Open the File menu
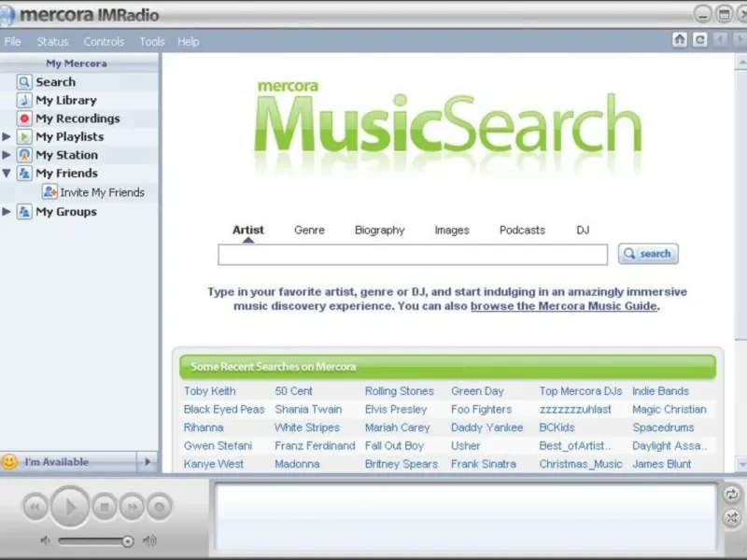747x560 pixels. pyautogui.click(x=12, y=41)
